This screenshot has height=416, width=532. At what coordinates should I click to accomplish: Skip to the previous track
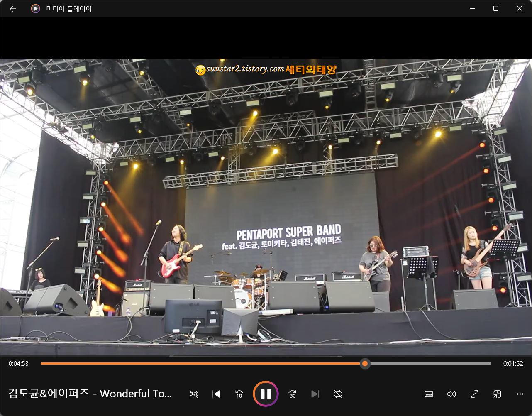click(216, 394)
